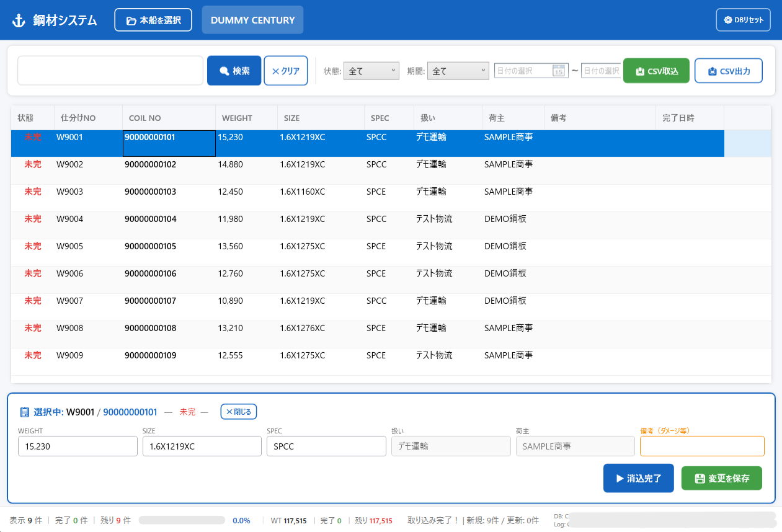This screenshot has height=532, width=782.
Task: Sort by 完了日時 column header
Action: point(690,118)
